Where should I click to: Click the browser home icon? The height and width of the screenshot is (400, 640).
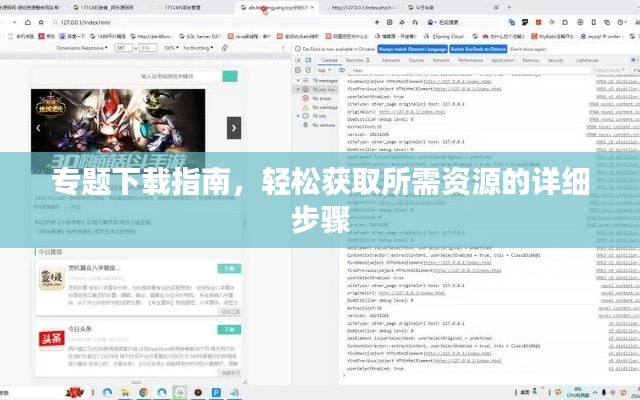pyautogui.click(x=27, y=22)
